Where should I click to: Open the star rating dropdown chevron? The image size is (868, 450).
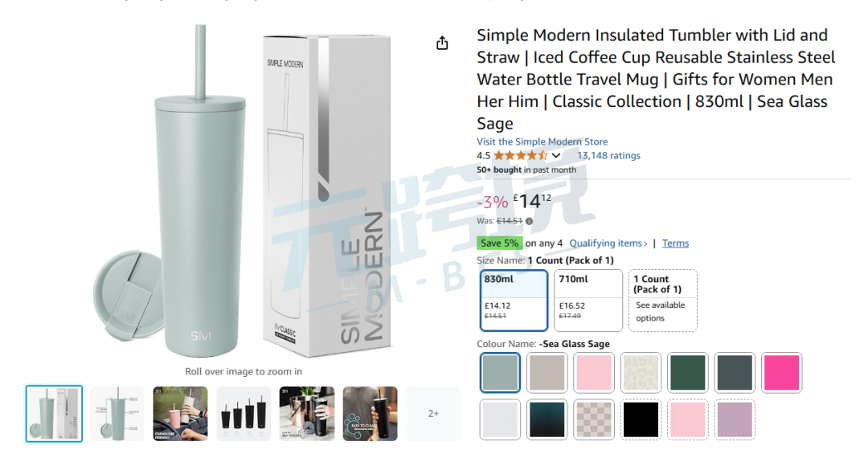tap(556, 156)
